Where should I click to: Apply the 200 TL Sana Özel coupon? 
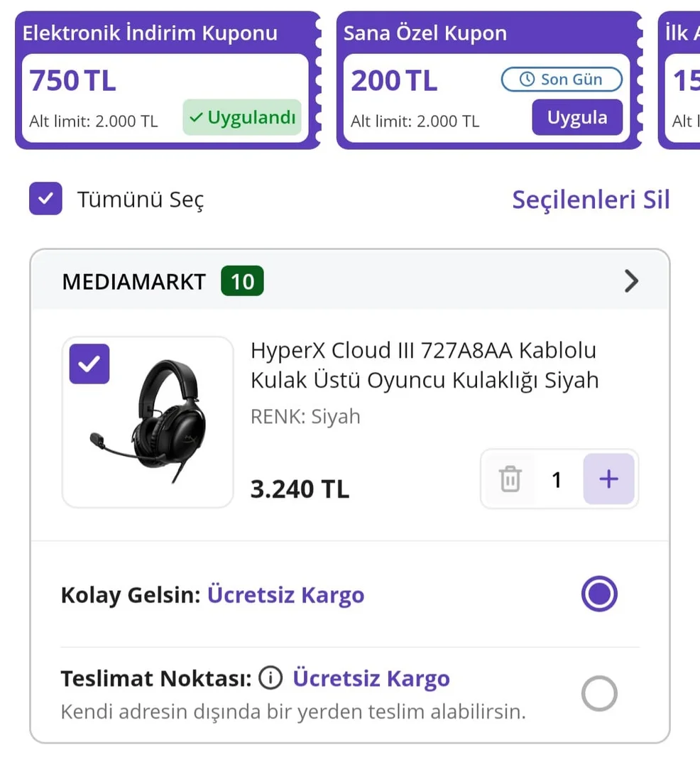[x=576, y=118]
